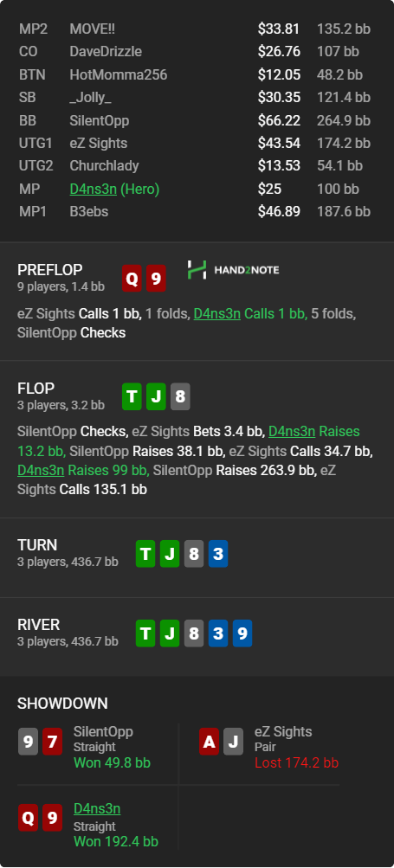
Task: Click the SHOWDOWN heading
Action: [x=62, y=704]
